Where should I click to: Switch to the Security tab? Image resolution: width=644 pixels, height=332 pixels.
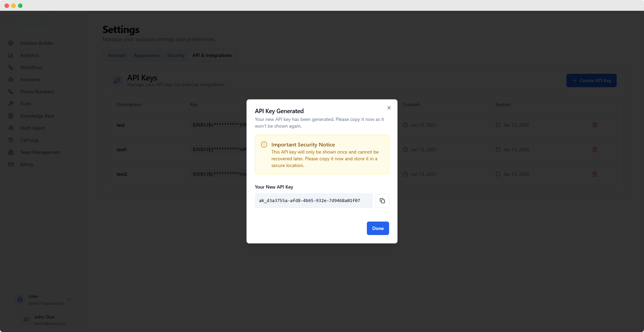[x=176, y=55]
